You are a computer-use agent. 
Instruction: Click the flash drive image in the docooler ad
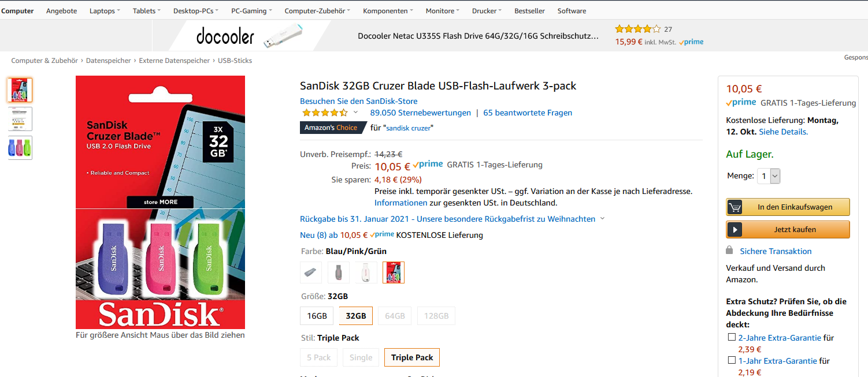(x=283, y=36)
